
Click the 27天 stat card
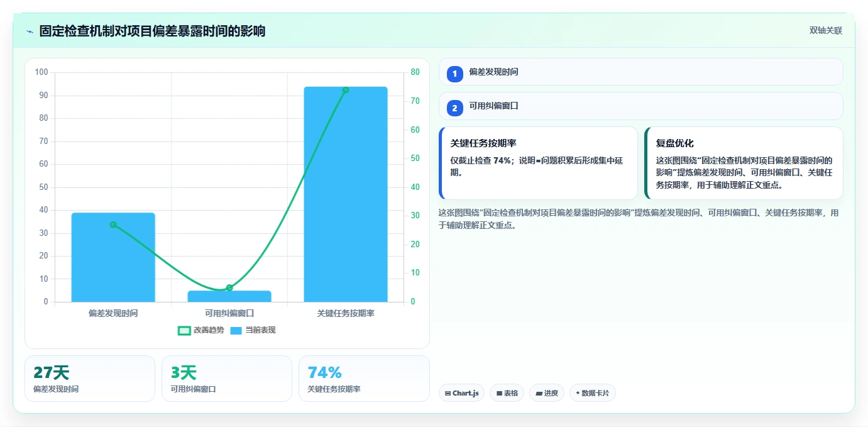(89, 379)
